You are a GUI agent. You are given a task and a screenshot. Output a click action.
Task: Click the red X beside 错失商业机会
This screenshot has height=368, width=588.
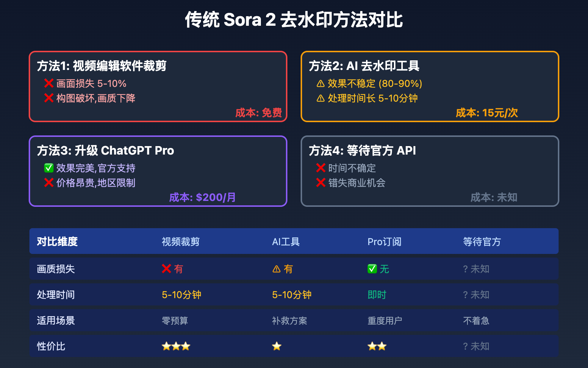(321, 183)
